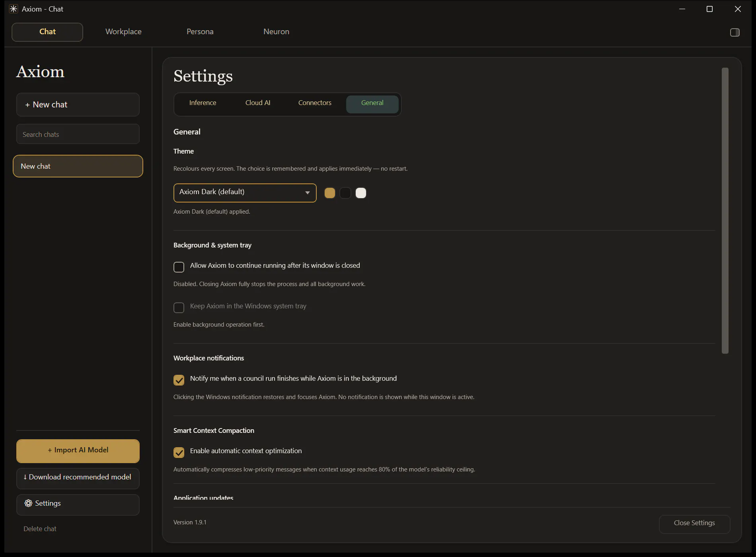The width and height of the screenshot is (756, 557).
Task: Click the Search chats input field
Action: pos(78,134)
